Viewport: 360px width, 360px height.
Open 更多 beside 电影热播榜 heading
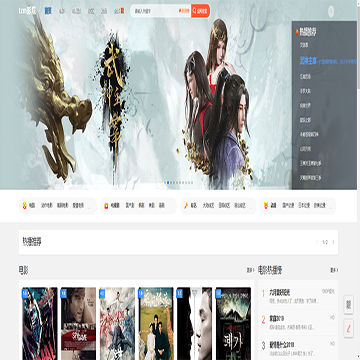pos(334,270)
